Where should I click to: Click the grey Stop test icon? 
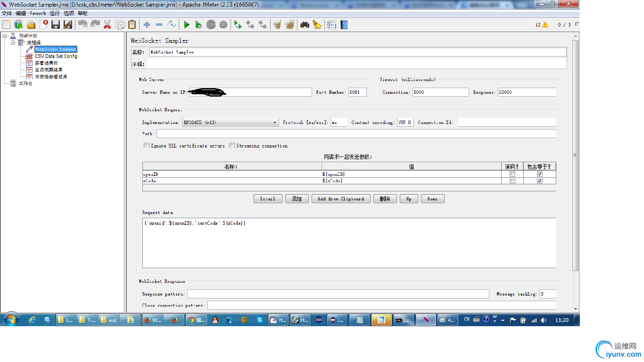211,25
